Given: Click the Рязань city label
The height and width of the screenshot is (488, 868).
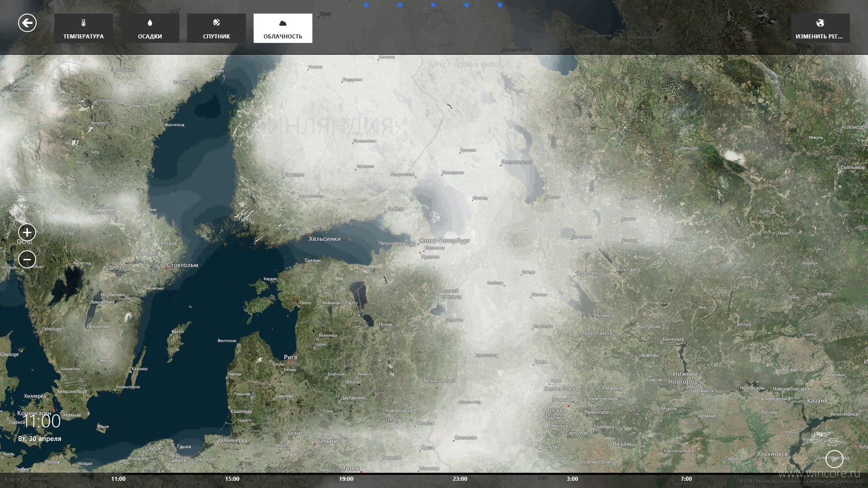Looking at the screenshot, I should pyautogui.click(x=623, y=444).
